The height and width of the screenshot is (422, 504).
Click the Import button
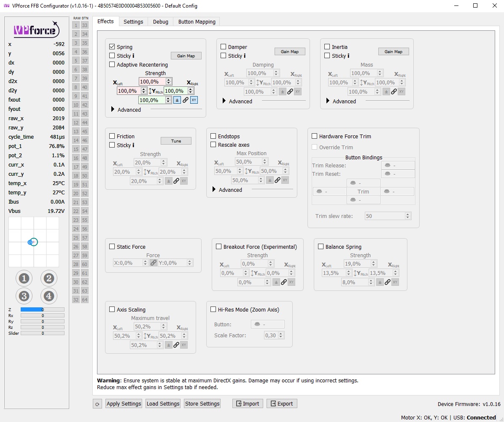pyautogui.click(x=248, y=404)
